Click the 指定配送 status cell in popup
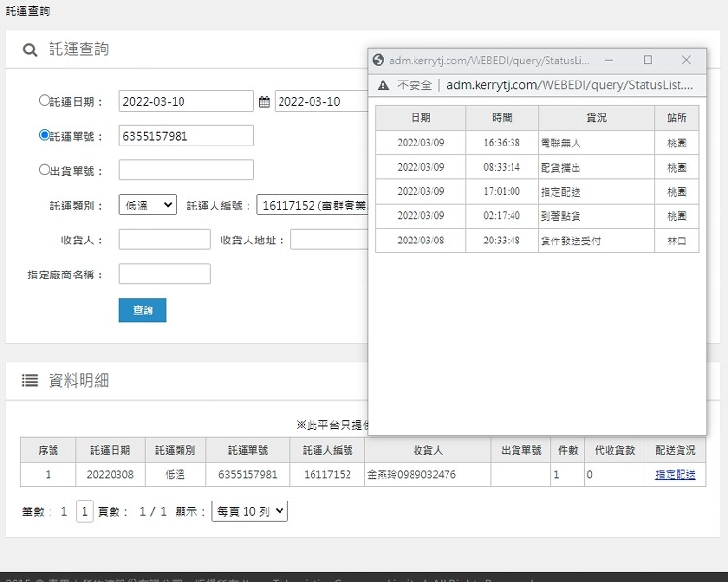Screen dimensions: 728x582 click(597, 192)
